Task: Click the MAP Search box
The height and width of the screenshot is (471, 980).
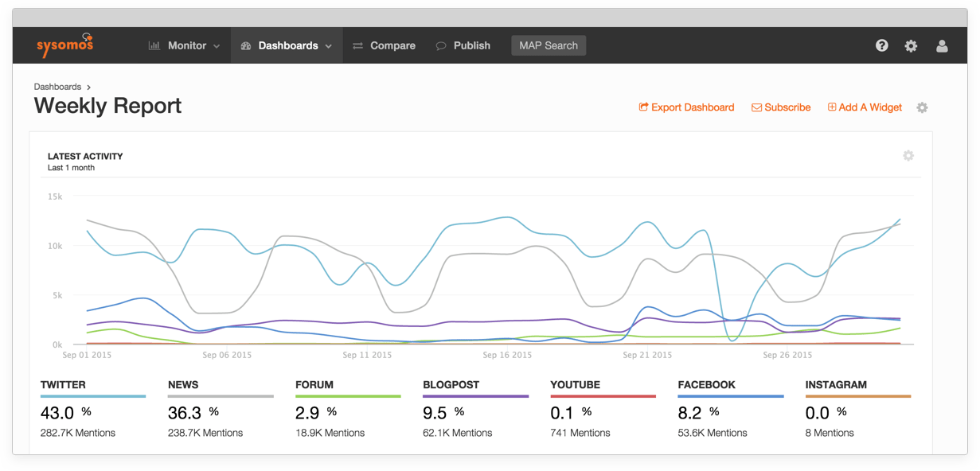Action: [549, 45]
